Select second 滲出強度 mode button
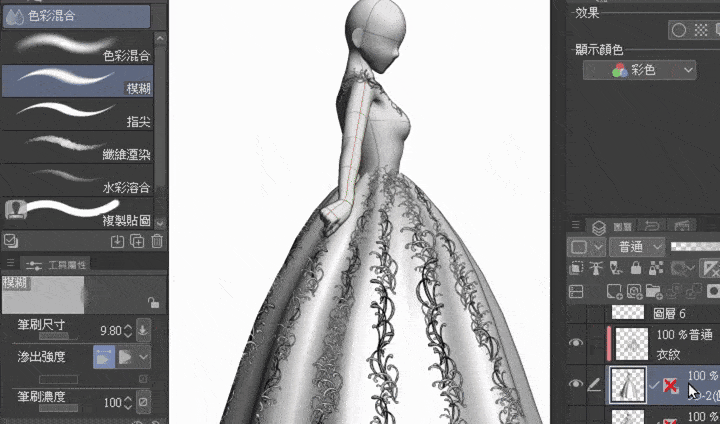This screenshot has width=720, height=424. click(x=125, y=357)
